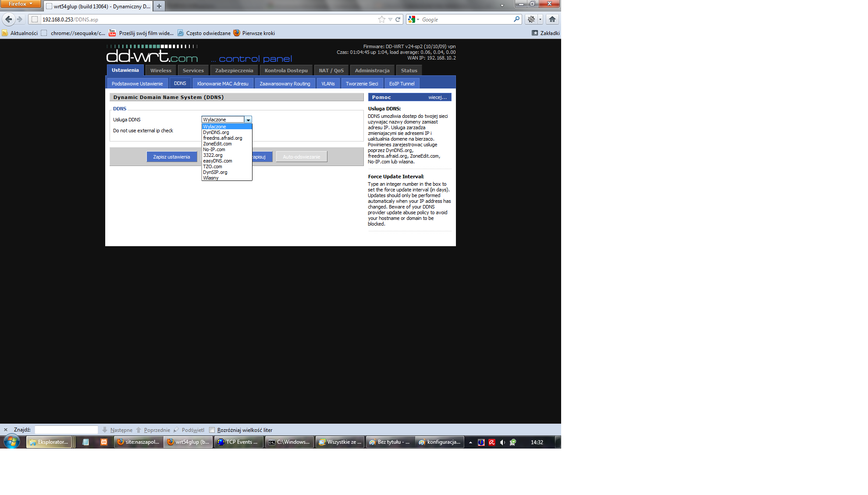Click the Status panel icon
The image size is (868, 495).
tap(409, 70)
